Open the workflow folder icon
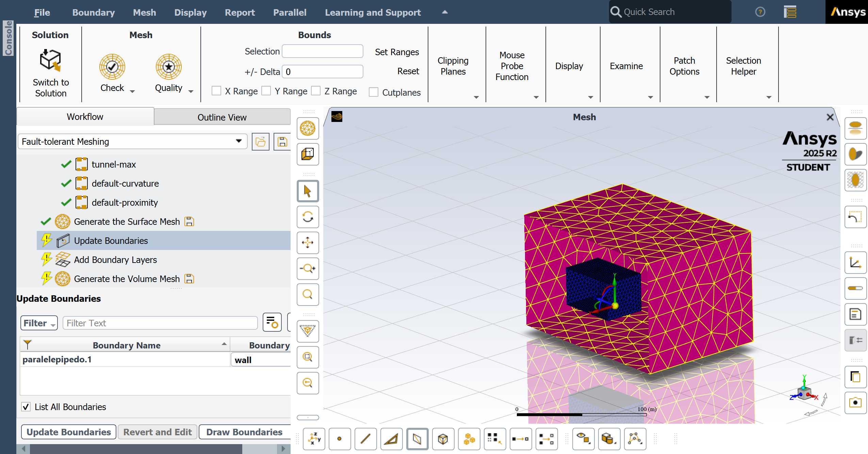The image size is (868, 454). [x=260, y=142]
